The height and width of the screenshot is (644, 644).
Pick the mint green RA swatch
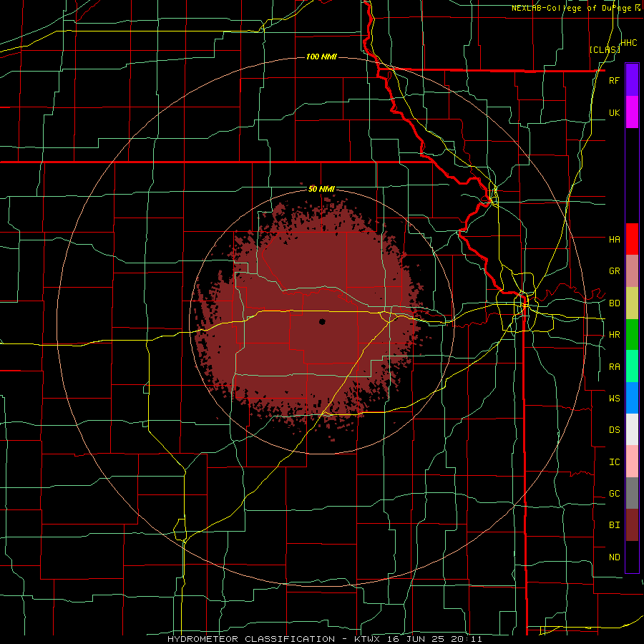coord(632,366)
